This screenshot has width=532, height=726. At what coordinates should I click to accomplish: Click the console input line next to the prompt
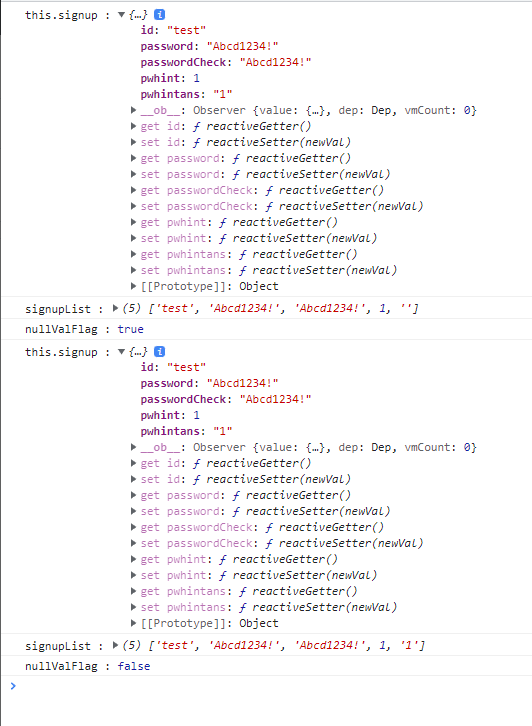(275, 686)
